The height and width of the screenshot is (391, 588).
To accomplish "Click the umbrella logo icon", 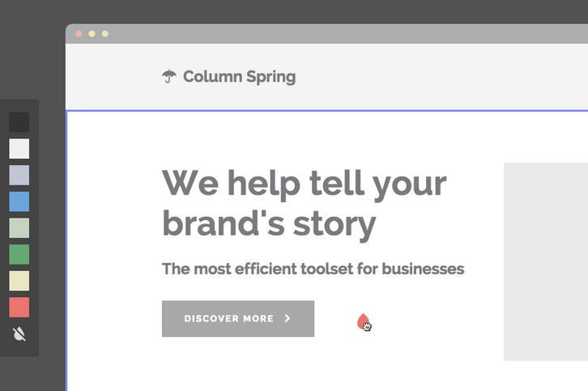I will tap(168, 77).
